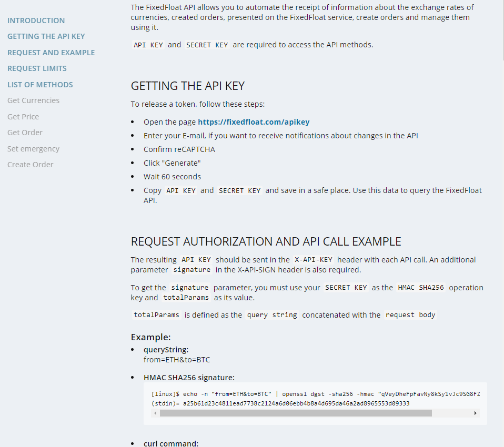Click the Getting the API Key heading
The image size is (504, 447).
click(188, 86)
